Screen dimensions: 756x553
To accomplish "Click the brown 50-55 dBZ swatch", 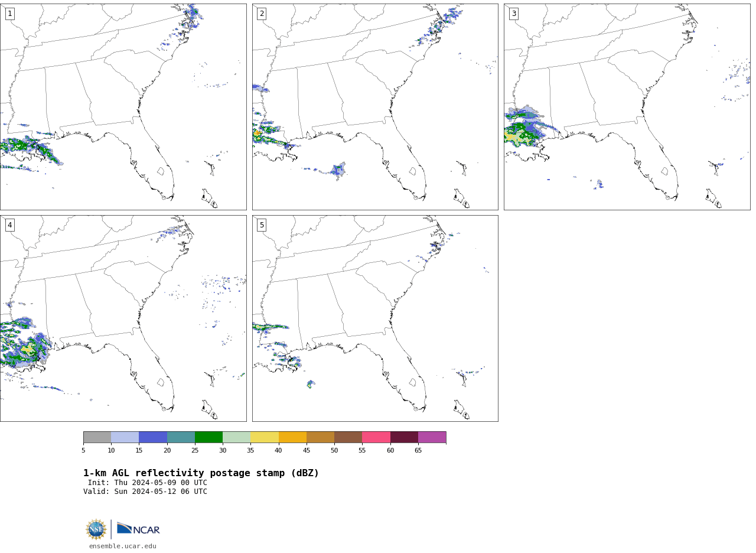I will tap(348, 437).
